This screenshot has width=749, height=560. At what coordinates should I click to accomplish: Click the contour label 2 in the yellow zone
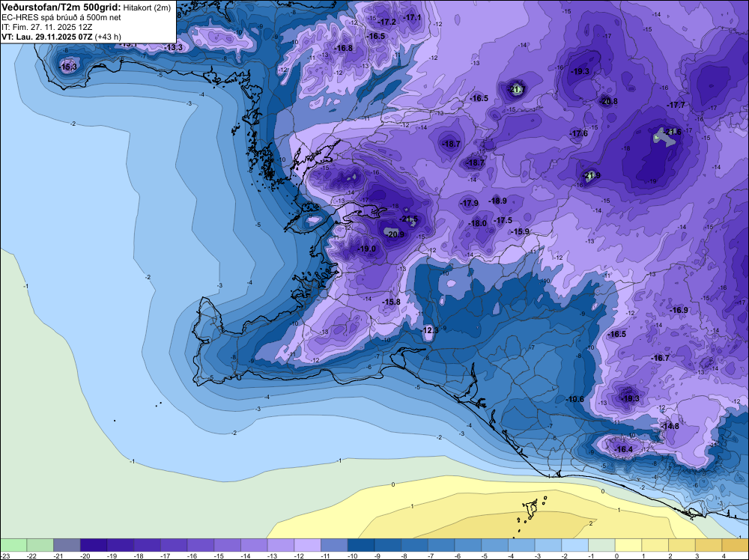591,524
